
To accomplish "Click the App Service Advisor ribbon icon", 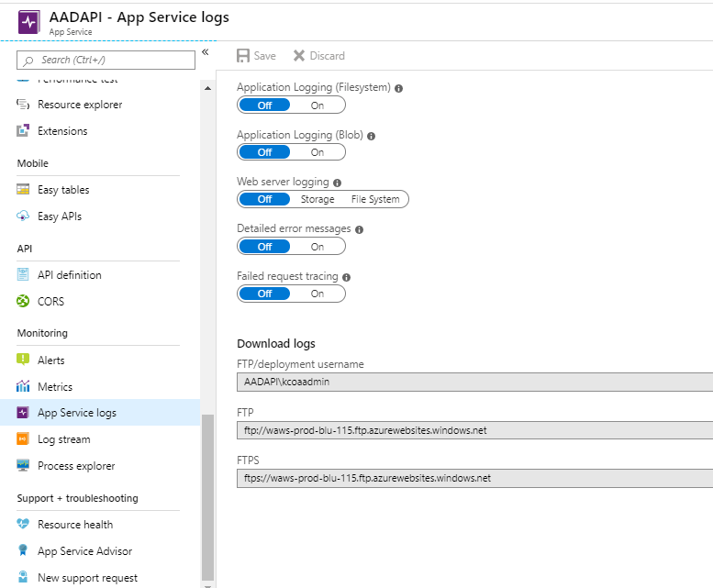I will point(23,550).
